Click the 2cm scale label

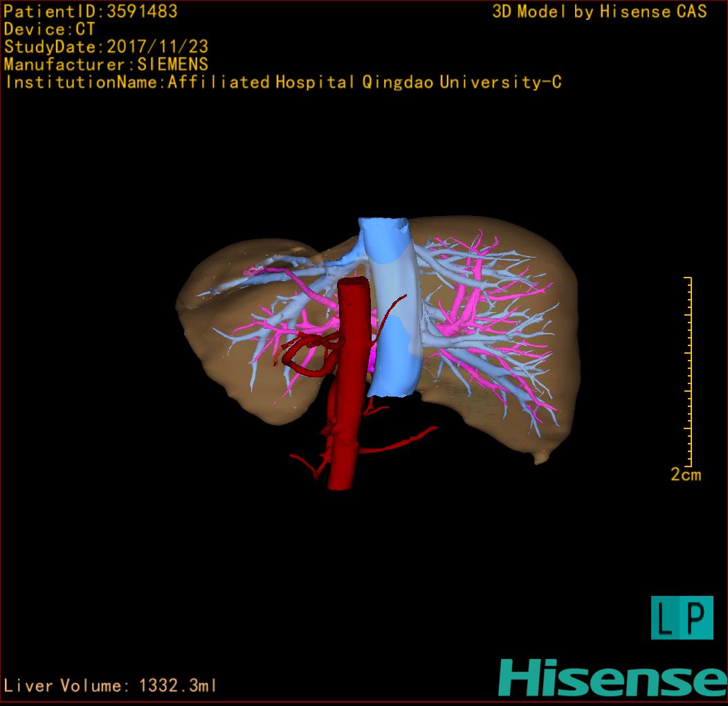click(x=686, y=474)
